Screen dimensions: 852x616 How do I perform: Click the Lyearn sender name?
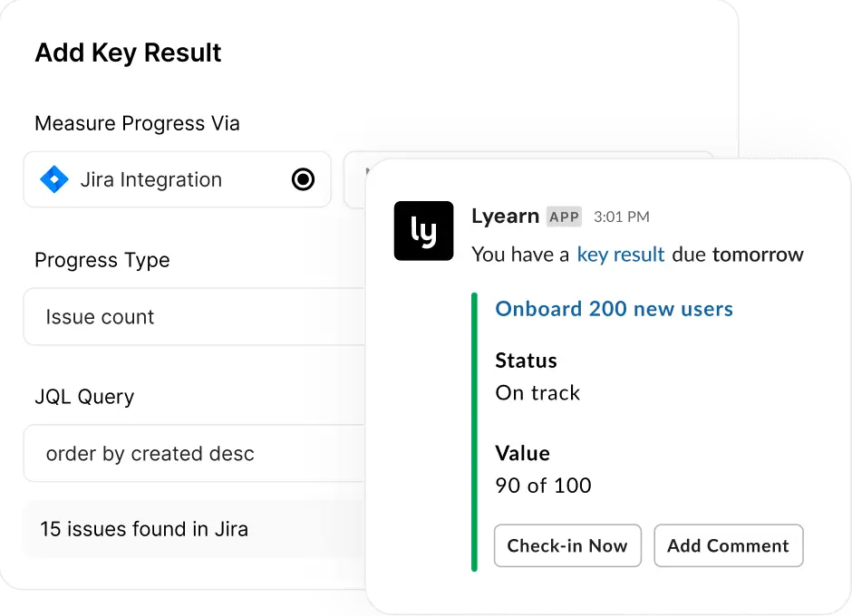(x=505, y=217)
